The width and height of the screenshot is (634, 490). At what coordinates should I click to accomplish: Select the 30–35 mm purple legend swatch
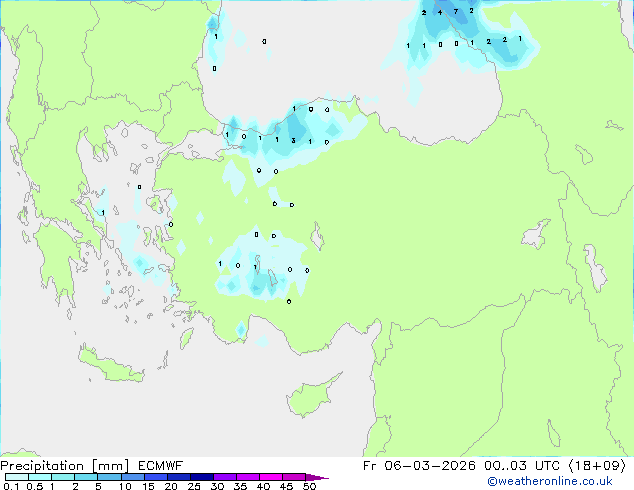point(224,477)
